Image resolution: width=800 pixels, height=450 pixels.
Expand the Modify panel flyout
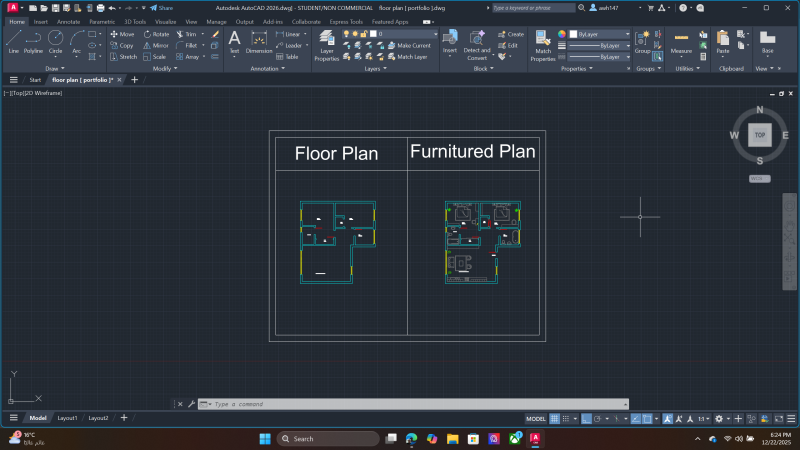pos(165,69)
